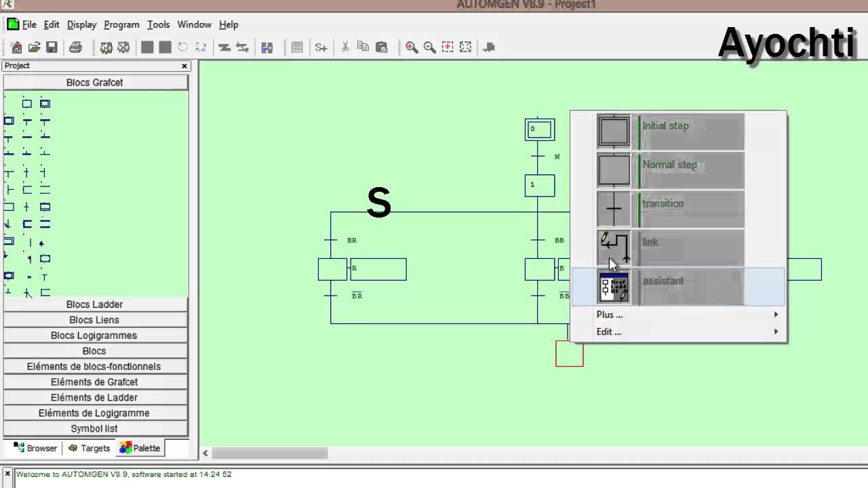
Task: Select the single-square step block atop Grafcet palette
Action: (27, 104)
